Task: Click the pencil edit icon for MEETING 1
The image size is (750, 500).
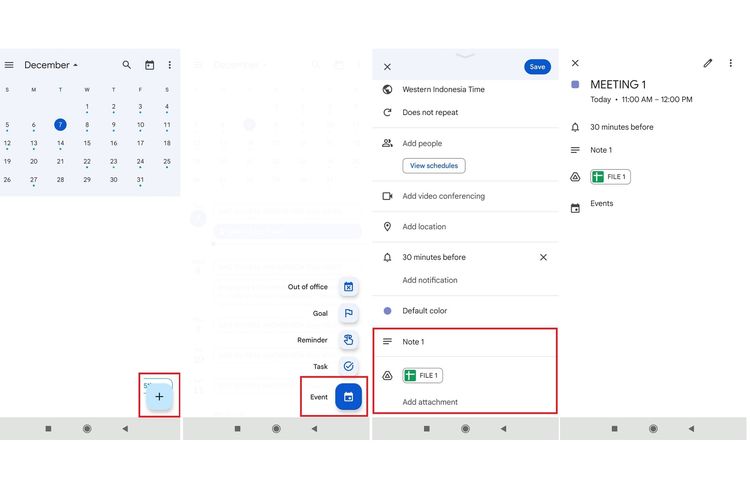Action: coord(708,63)
